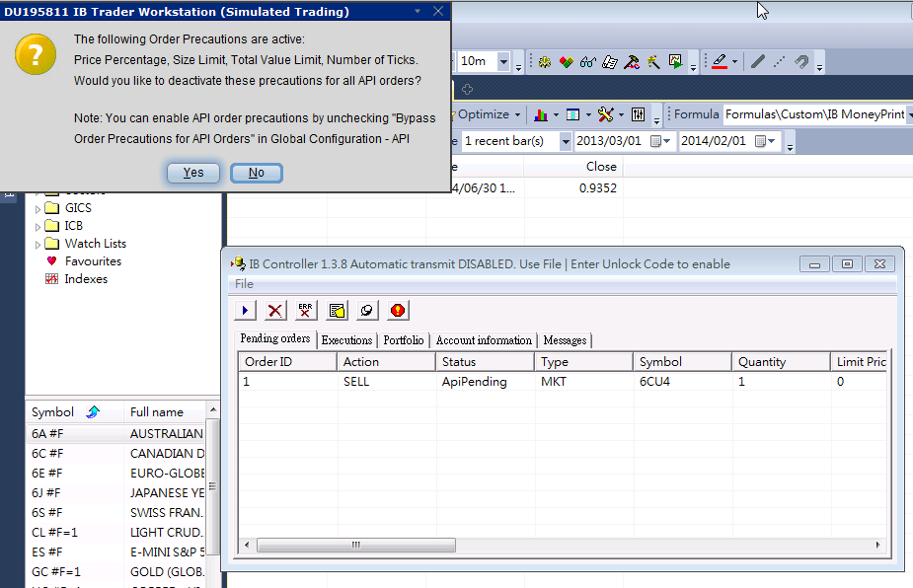
Task: Open the pen color dropdown arrow
Action: [734, 62]
